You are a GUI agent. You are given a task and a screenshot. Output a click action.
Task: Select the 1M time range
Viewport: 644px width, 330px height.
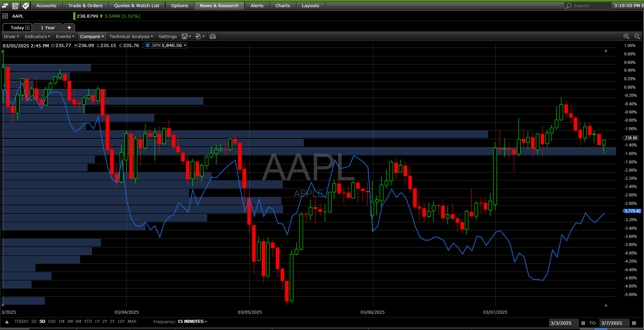pyautogui.click(x=61, y=322)
